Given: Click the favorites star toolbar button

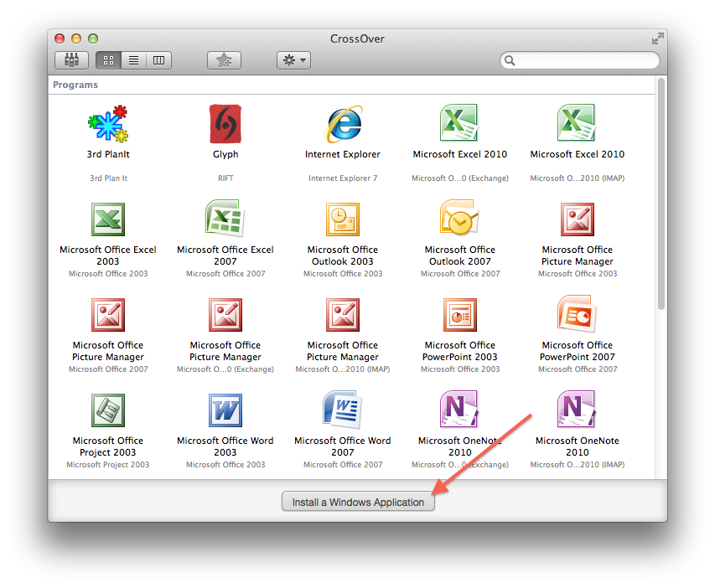Looking at the screenshot, I should click(224, 60).
